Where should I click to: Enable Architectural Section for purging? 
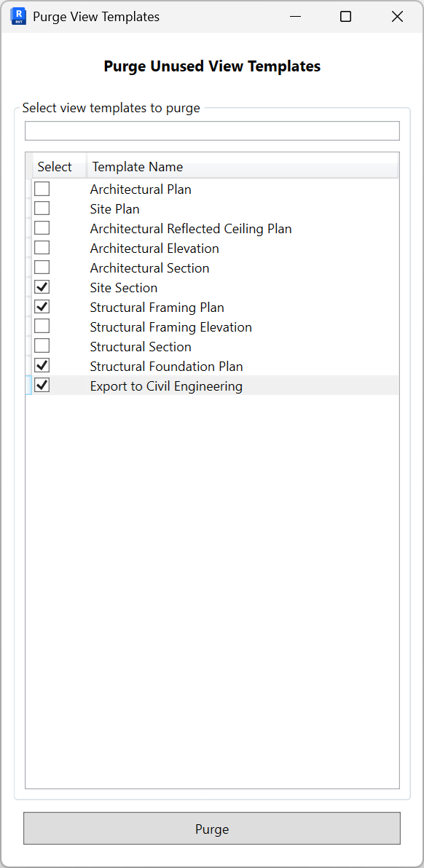[x=42, y=267]
